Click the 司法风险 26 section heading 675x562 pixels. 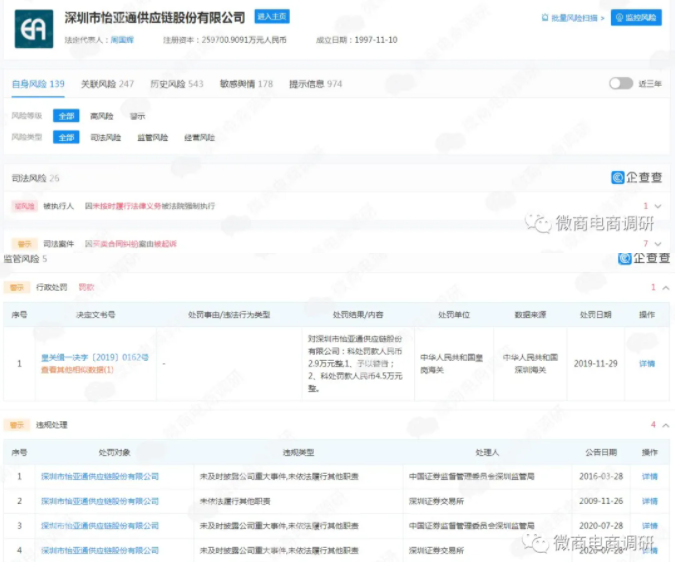pyautogui.click(x=35, y=178)
